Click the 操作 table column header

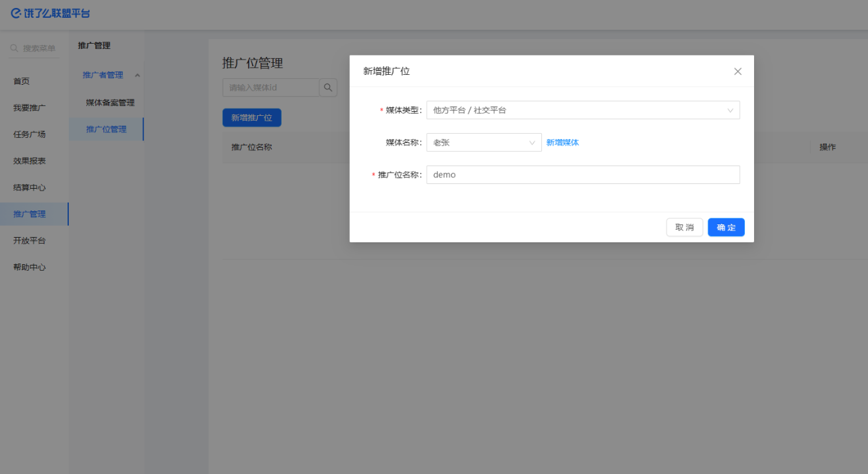828,147
